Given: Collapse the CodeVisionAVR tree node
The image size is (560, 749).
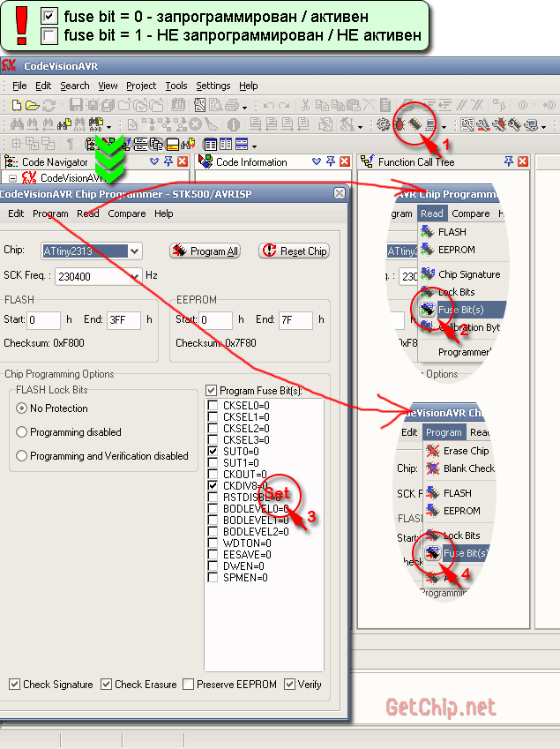Looking at the screenshot, I should point(13,178).
